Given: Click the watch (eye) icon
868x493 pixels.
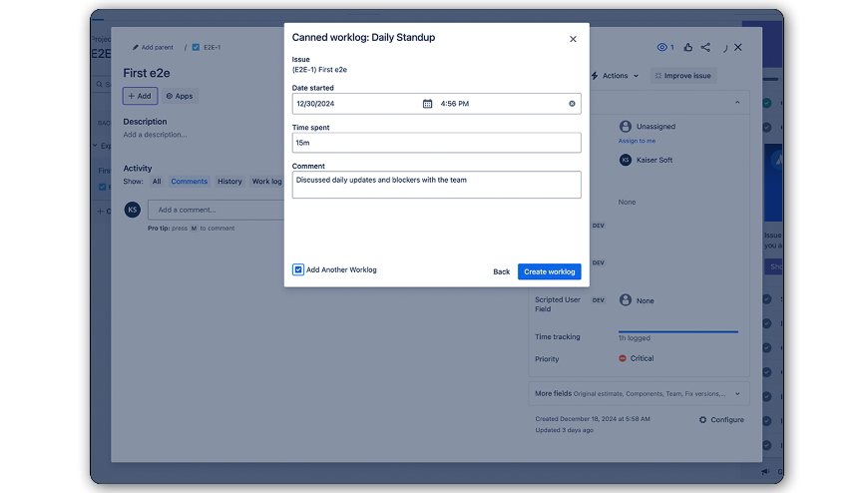Looking at the screenshot, I should pyautogui.click(x=662, y=47).
